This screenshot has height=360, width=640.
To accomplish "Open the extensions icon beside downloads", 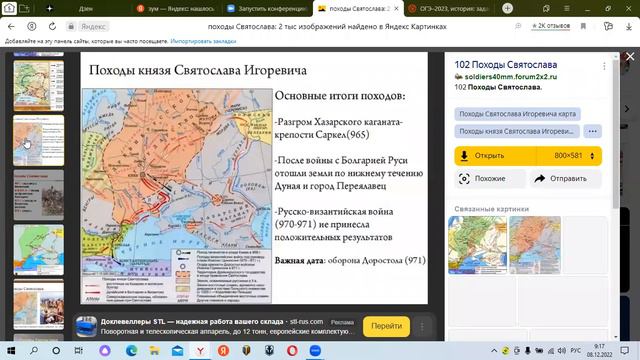I will 608,27.
